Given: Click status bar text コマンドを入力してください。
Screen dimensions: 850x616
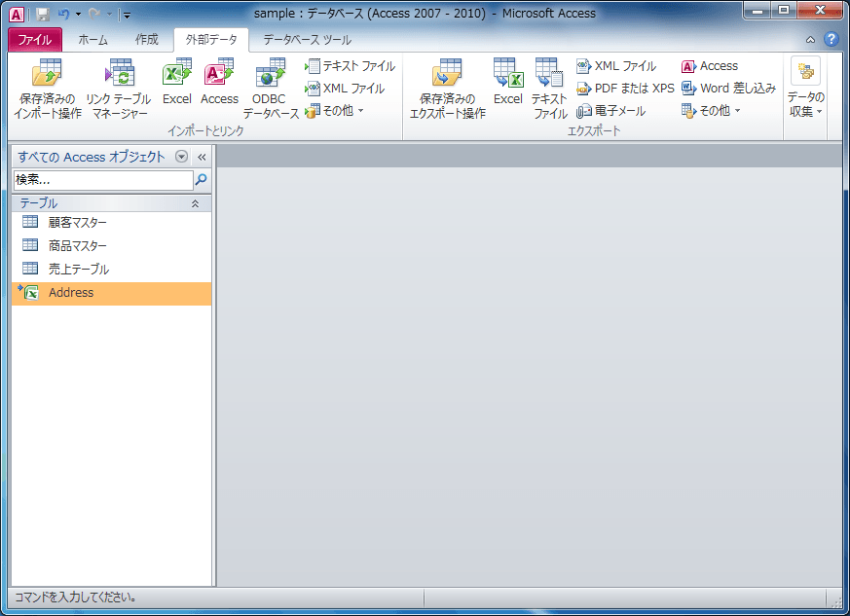Looking at the screenshot, I should pyautogui.click(x=75, y=598).
